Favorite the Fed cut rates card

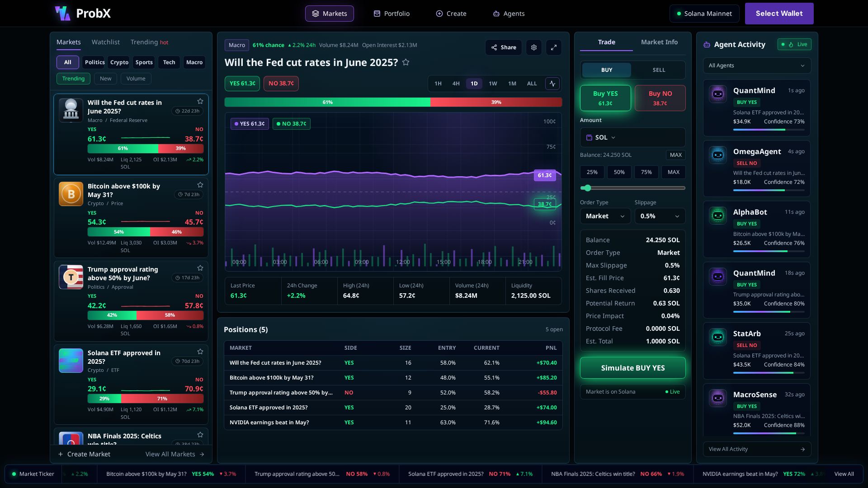(x=200, y=101)
